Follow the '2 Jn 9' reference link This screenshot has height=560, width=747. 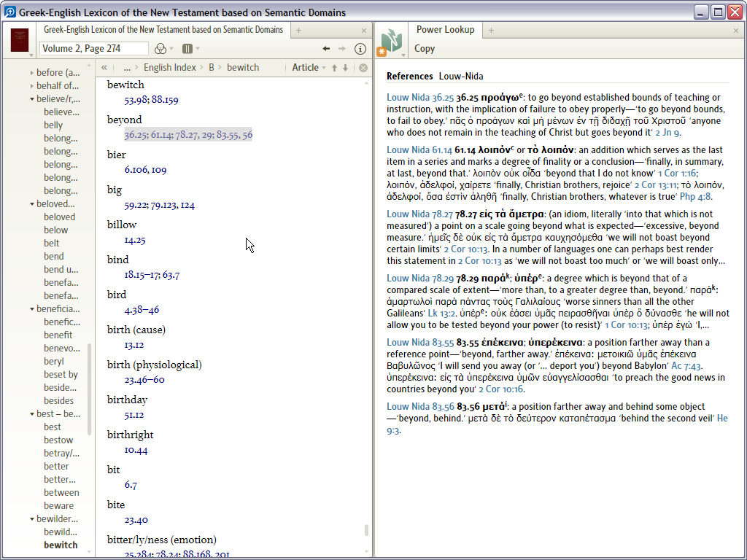667,133
